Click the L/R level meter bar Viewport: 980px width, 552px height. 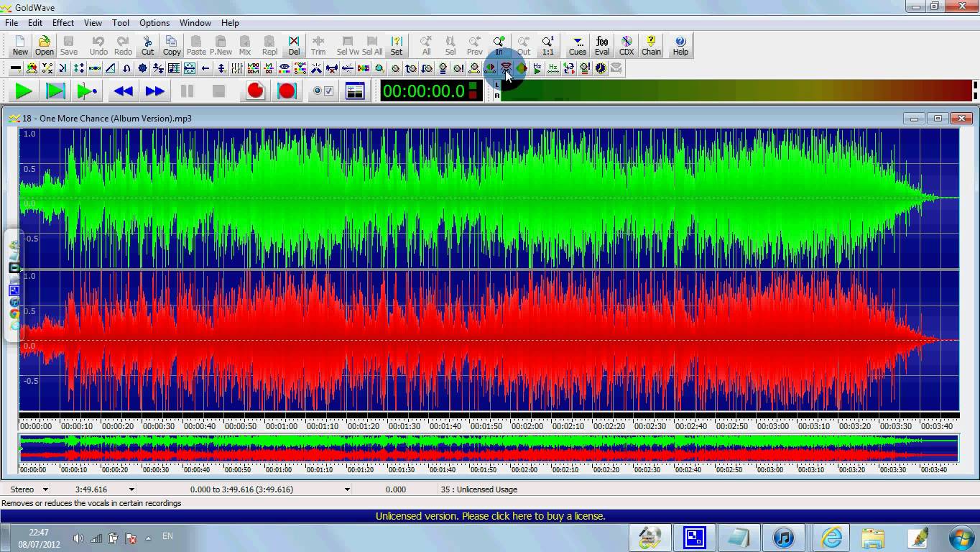click(x=736, y=91)
